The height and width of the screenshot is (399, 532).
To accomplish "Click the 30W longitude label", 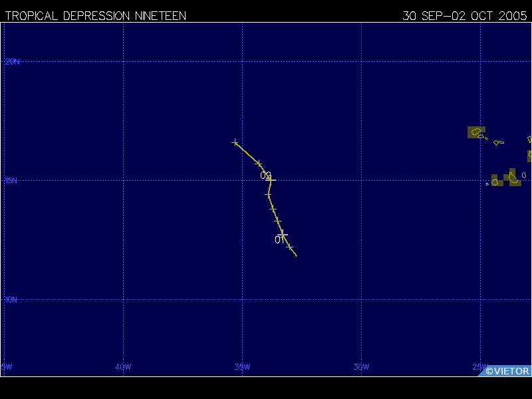I will [x=361, y=366].
